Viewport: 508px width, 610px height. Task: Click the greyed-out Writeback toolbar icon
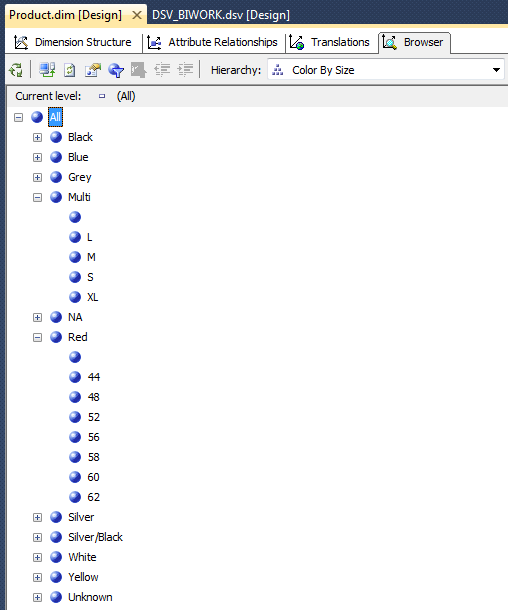coord(138,70)
